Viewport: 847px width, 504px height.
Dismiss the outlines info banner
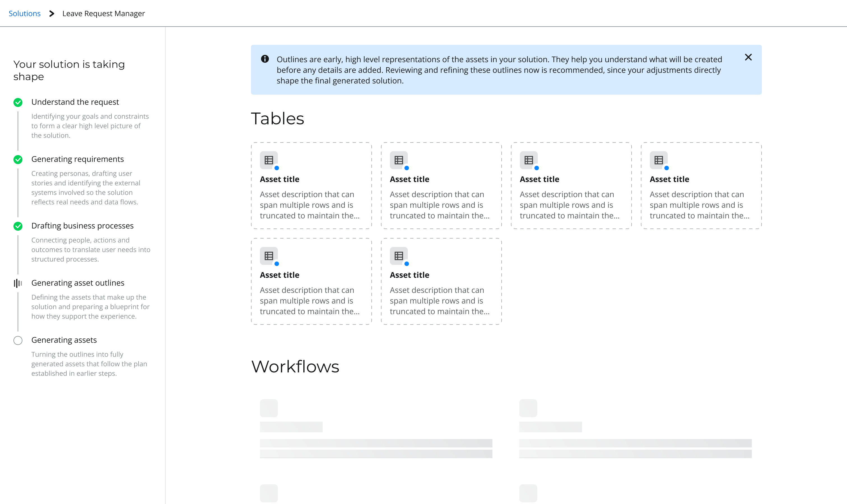point(748,57)
